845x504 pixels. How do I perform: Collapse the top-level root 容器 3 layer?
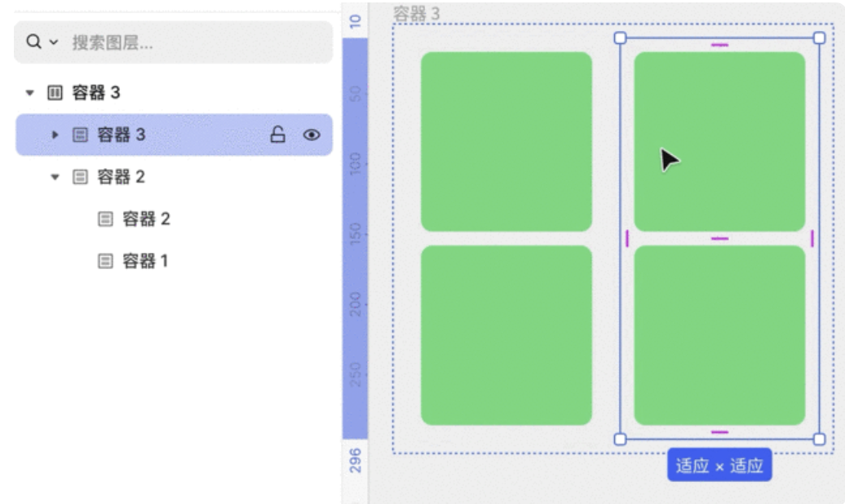[x=30, y=93]
